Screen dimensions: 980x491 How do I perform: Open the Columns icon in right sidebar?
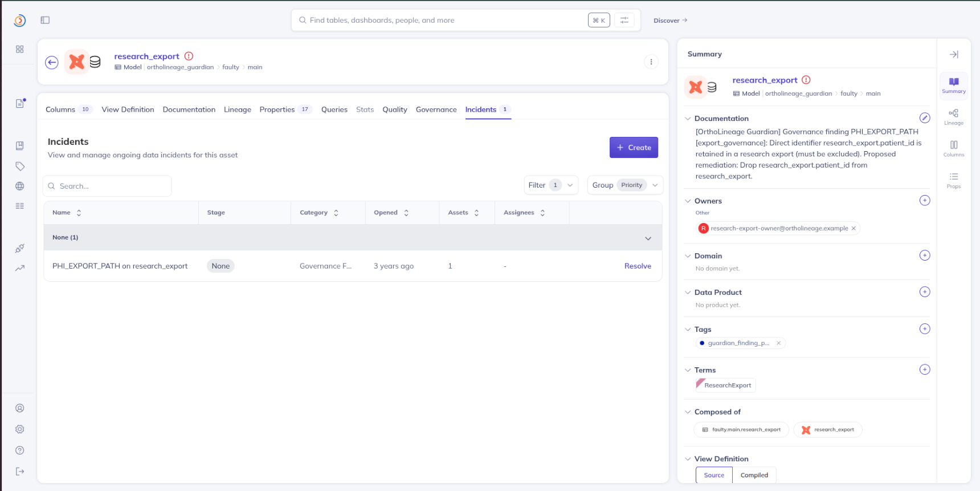(953, 148)
